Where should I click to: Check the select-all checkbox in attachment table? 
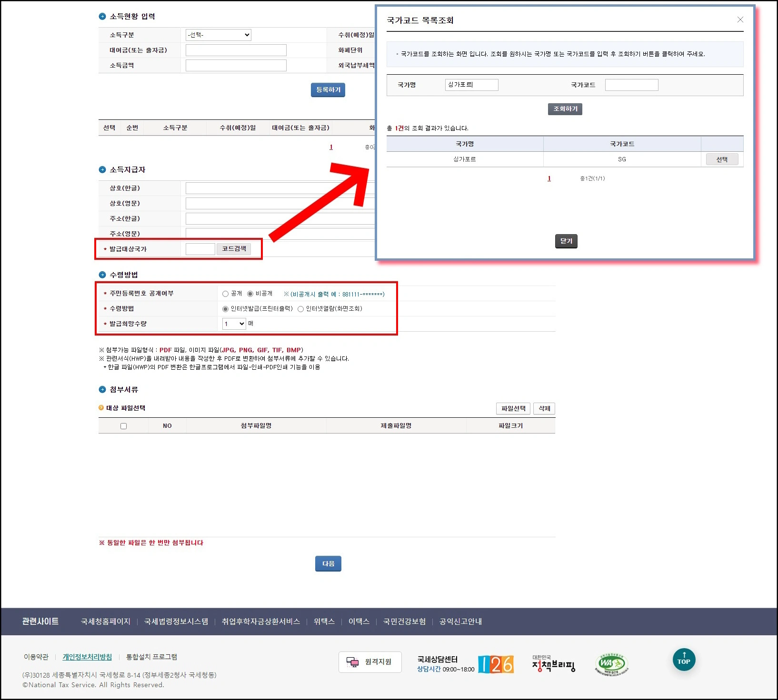click(124, 426)
